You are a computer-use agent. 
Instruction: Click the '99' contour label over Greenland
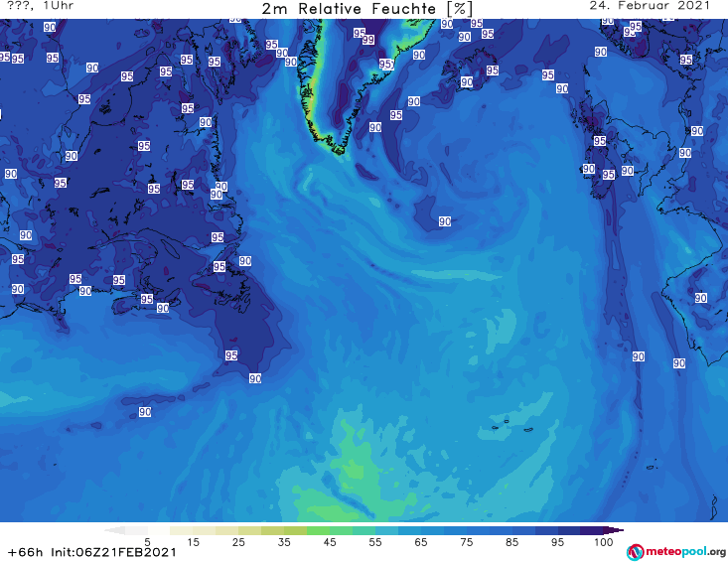pyautogui.click(x=368, y=40)
